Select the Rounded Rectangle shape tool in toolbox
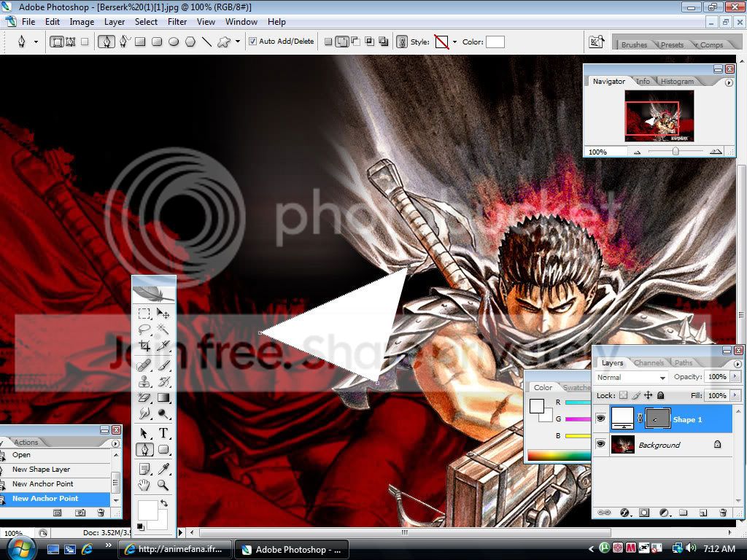Viewport: 747px width, 560px height. point(163,449)
